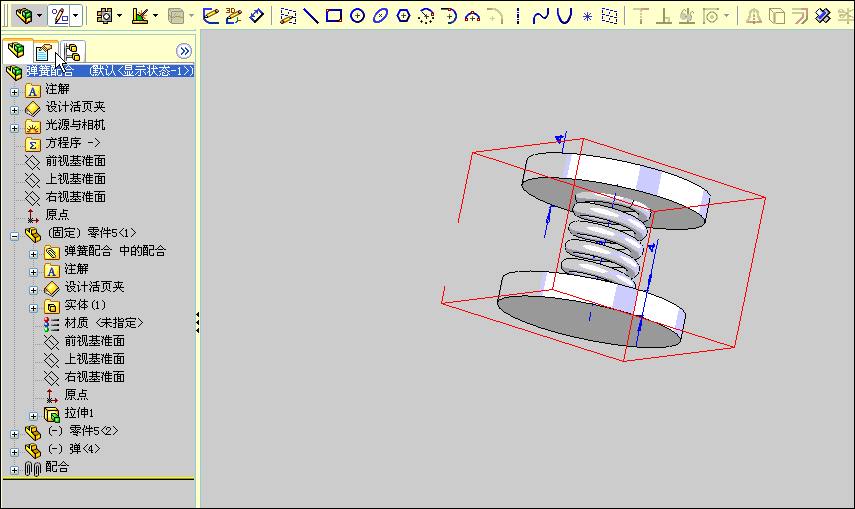Open the dropdown beside the pencil annotation icon
This screenshot has width=855, height=509.
point(76,16)
